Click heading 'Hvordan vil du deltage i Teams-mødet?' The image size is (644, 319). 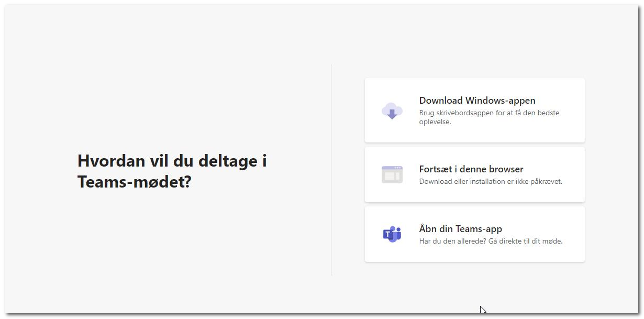[x=172, y=171]
